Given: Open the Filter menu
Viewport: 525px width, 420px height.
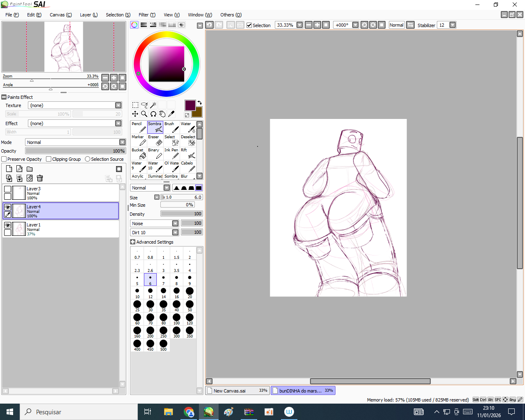Looking at the screenshot, I should pos(147,15).
